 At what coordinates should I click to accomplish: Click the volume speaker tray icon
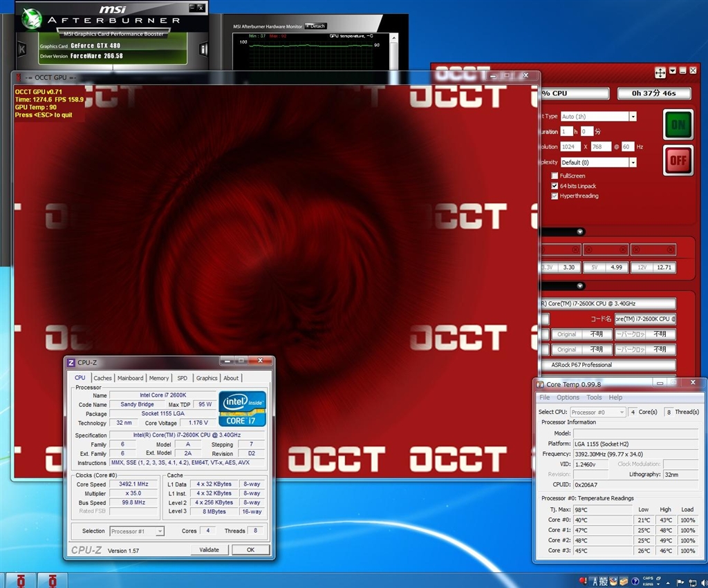pyautogui.click(x=703, y=582)
